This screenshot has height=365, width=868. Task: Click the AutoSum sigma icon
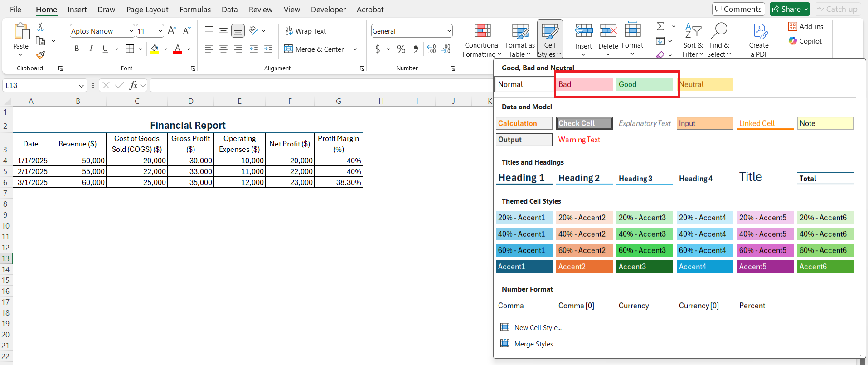pos(660,27)
